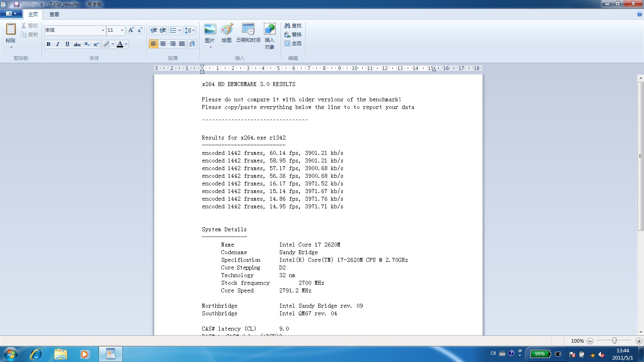Save document with quick access floppy icon
Screen dimensions: 644x362
click(x=17, y=4)
